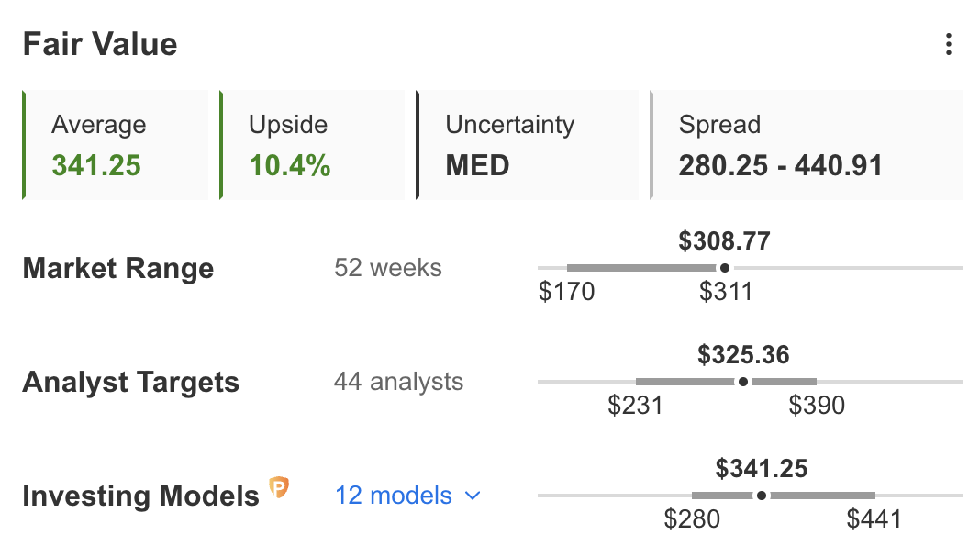Select the Average 341.25 card
980x546 pixels.
(x=115, y=145)
